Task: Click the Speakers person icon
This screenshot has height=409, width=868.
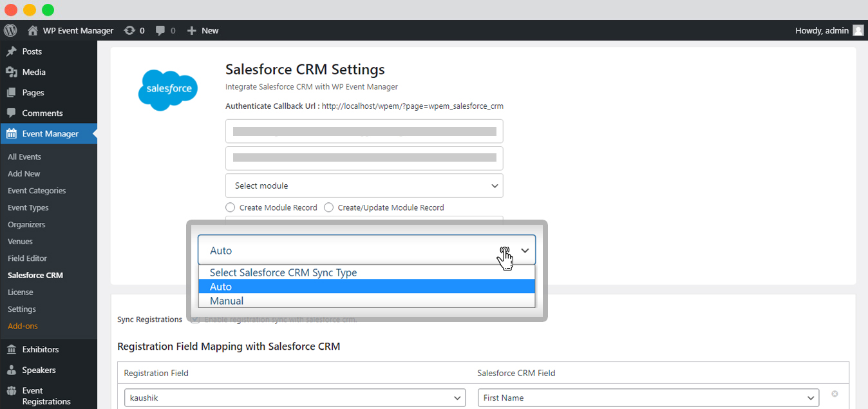Action: 12,370
